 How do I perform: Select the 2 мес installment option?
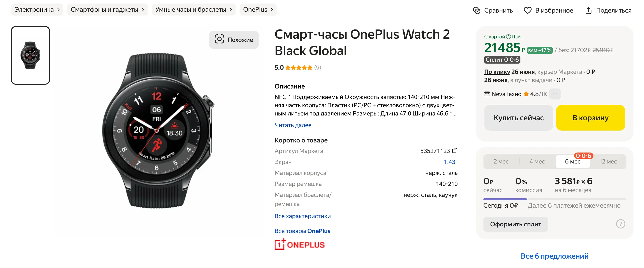click(501, 162)
